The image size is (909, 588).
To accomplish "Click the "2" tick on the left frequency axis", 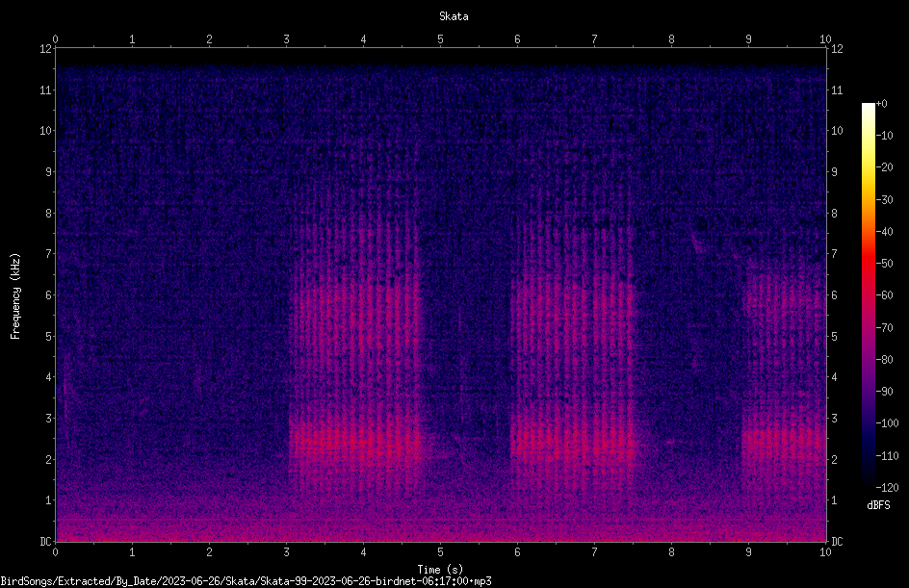I will coord(48,459).
